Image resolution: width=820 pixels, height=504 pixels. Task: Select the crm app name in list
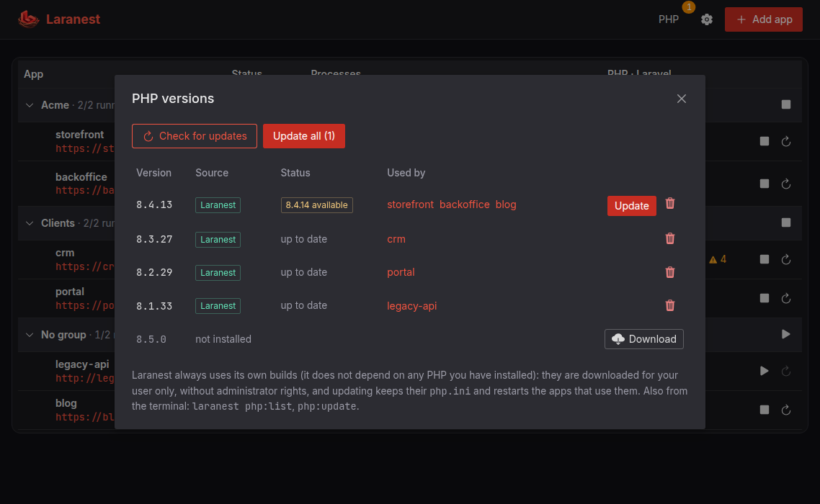point(65,253)
